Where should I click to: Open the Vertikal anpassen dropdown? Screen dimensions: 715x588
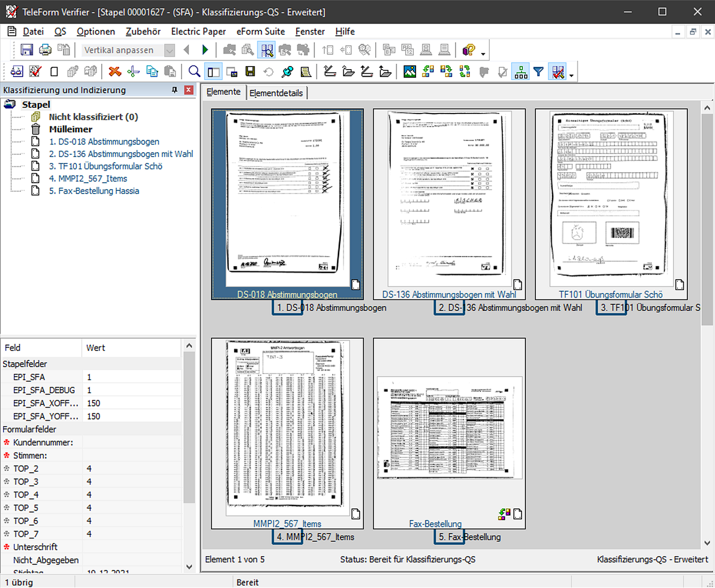(x=170, y=50)
